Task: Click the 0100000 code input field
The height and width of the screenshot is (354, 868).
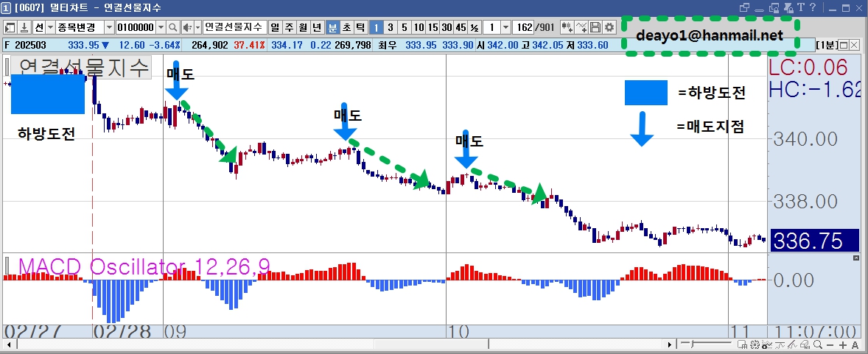Action: 136,27
